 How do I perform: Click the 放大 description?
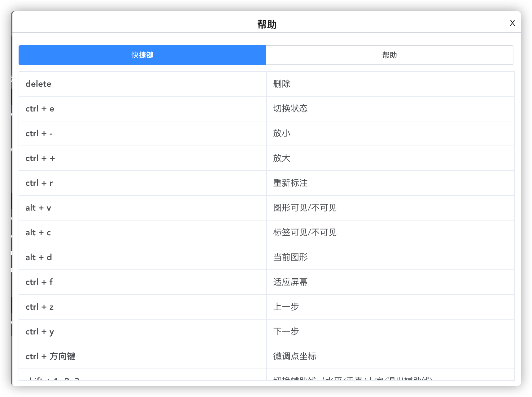click(x=390, y=158)
